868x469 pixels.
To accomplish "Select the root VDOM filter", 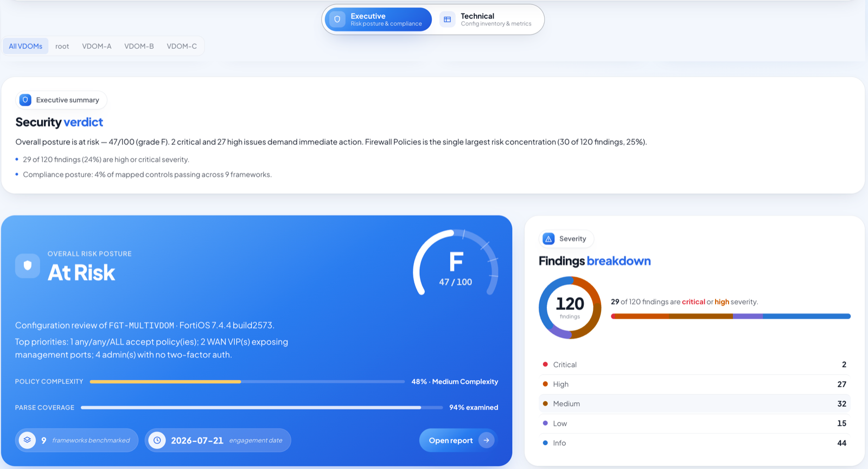I will (x=62, y=46).
